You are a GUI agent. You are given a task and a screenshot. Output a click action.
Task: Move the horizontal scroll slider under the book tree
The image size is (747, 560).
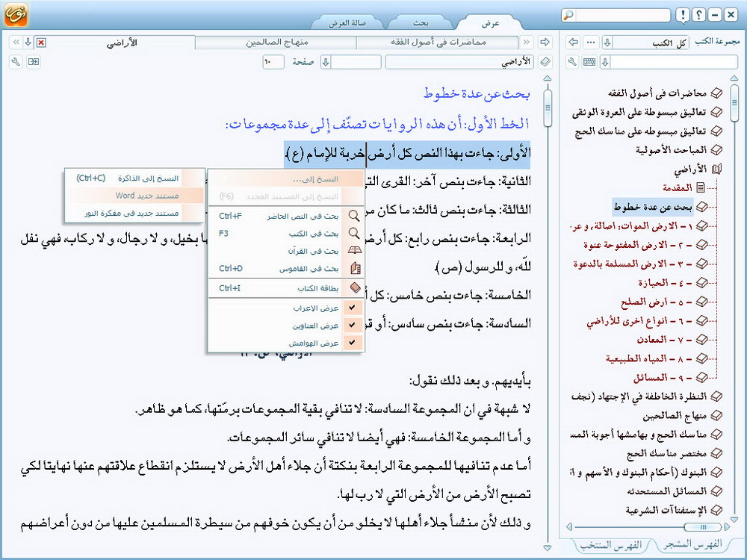pyautogui.click(x=703, y=526)
